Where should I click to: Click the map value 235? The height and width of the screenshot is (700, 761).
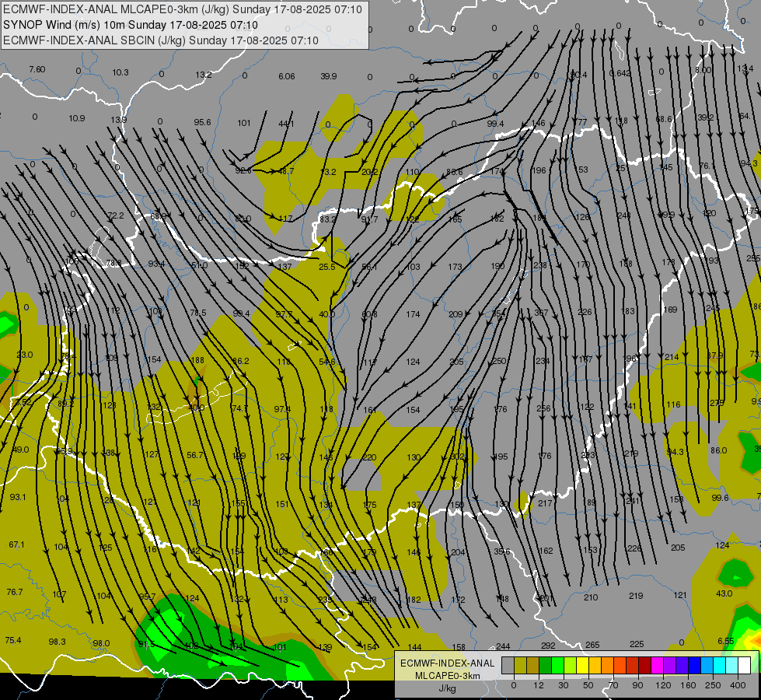(x=325, y=600)
